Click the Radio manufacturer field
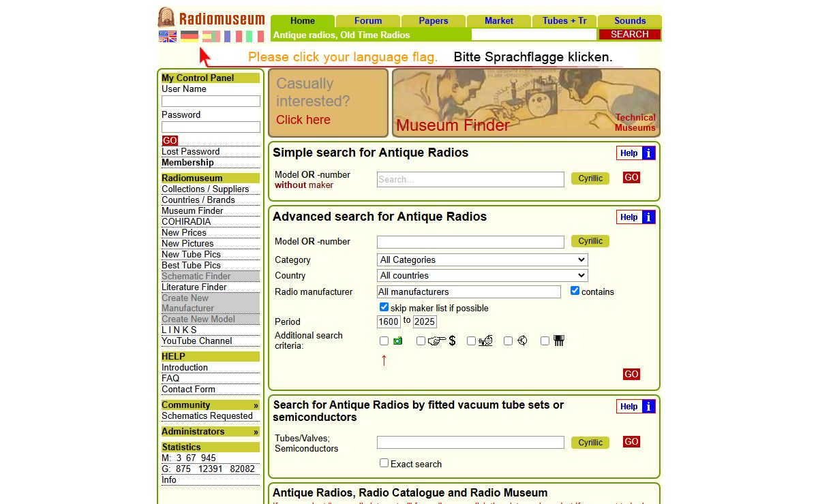The height and width of the screenshot is (504, 818). click(x=469, y=292)
